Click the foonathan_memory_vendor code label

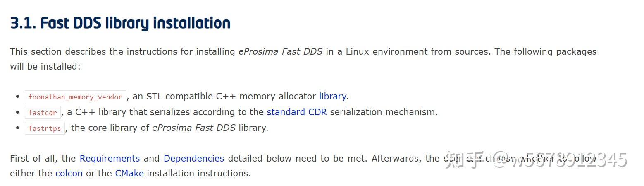point(75,97)
